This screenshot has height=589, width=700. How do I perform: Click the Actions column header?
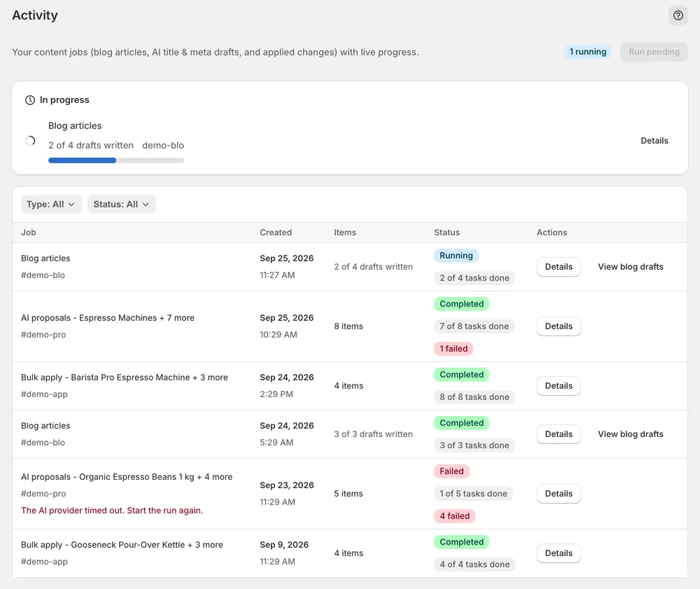click(552, 233)
